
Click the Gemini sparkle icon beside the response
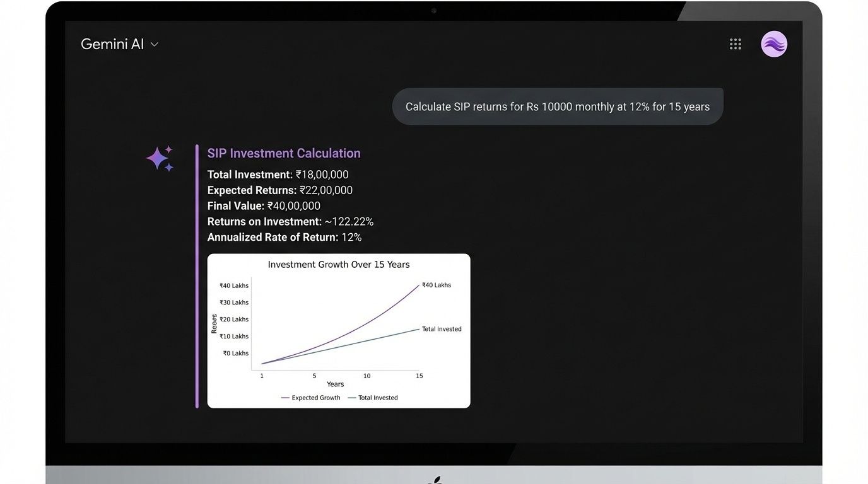click(x=160, y=158)
